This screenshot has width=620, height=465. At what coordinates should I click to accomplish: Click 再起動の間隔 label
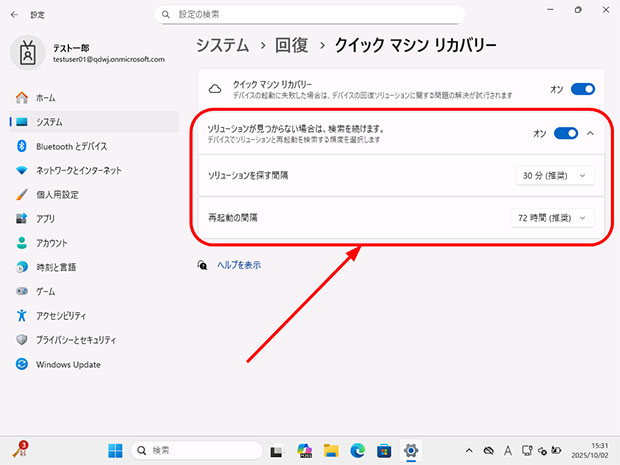tap(232, 217)
